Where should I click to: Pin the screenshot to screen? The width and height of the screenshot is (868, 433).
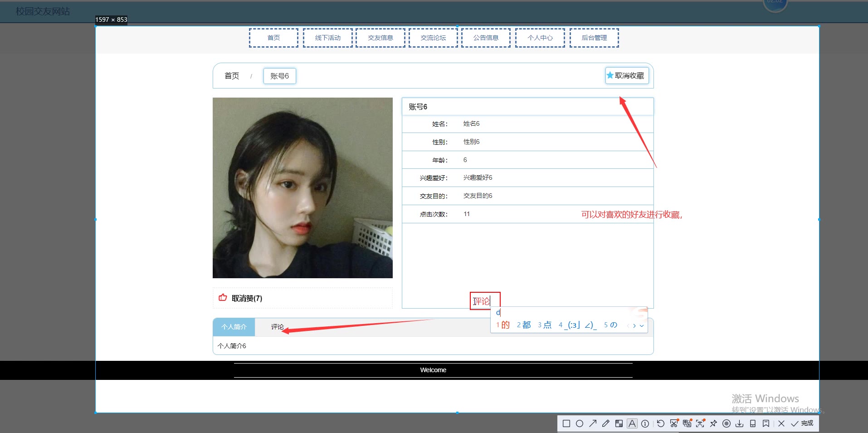point(713,423)
